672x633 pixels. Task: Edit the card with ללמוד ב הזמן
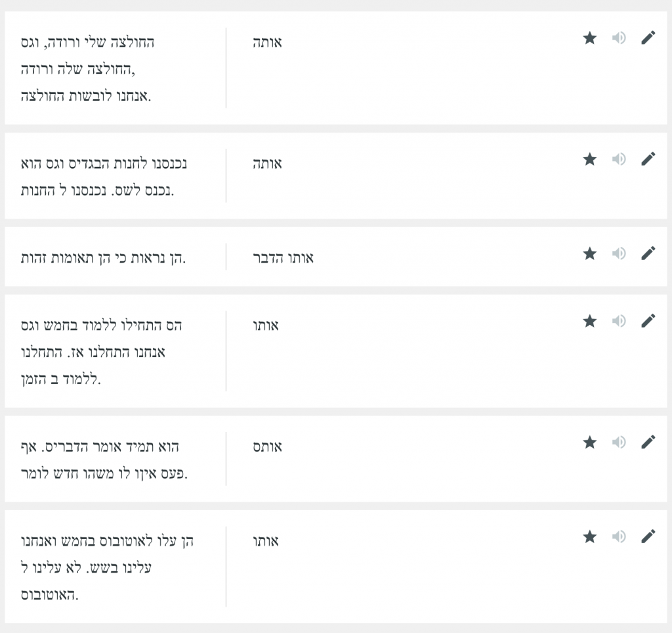point(648,321)
